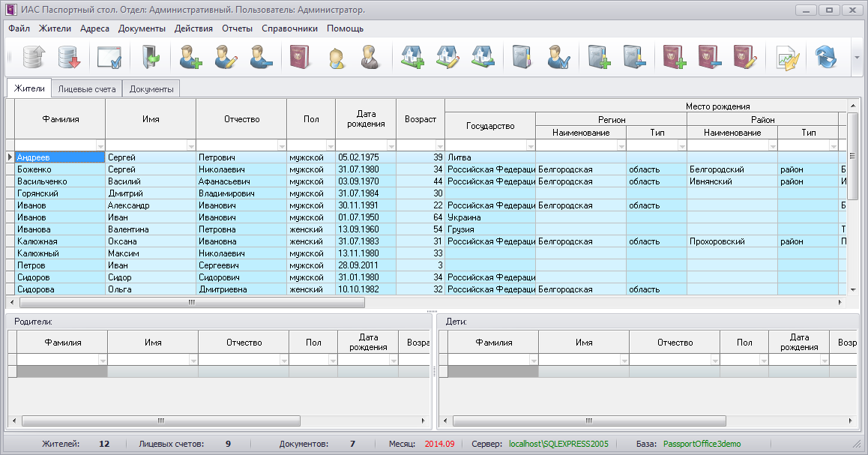
Task: Click the blue refresh arrows icon
Action: click(825, 58)
